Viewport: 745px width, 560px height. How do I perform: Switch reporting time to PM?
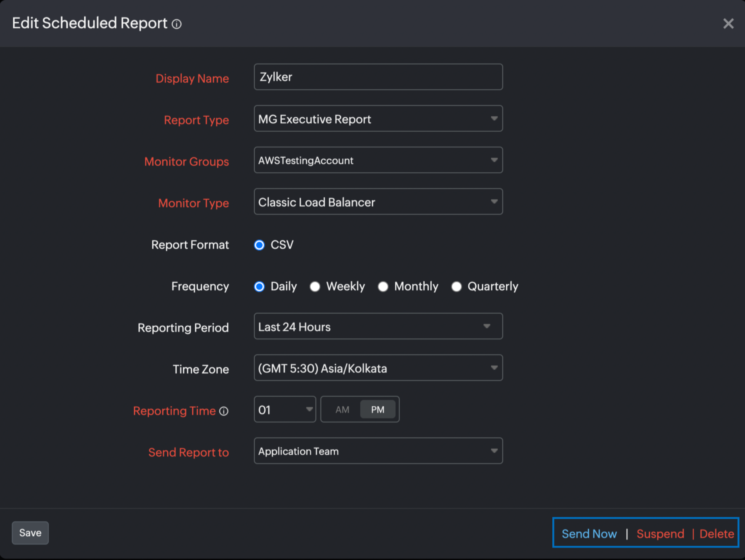click(377, 410)
